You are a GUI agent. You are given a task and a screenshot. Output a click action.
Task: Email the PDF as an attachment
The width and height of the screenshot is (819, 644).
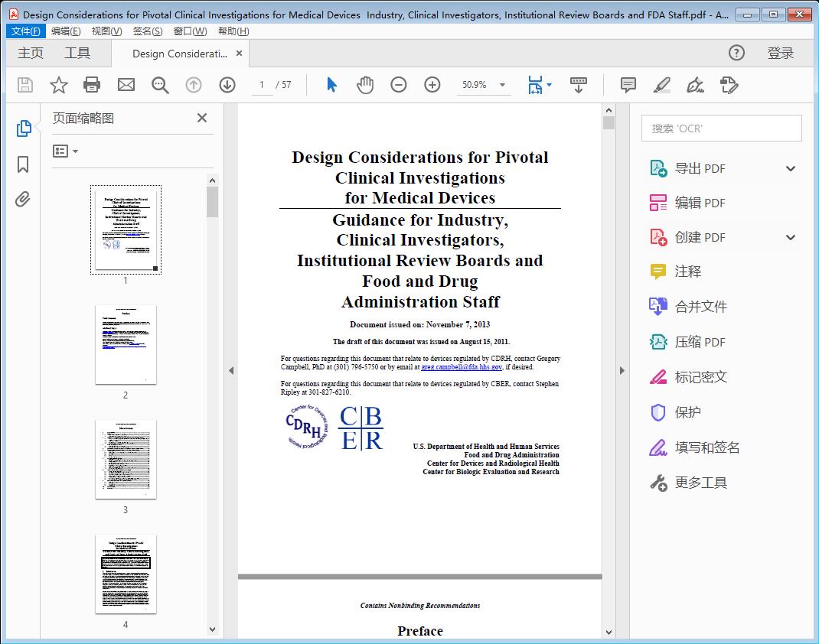(126, 85)
